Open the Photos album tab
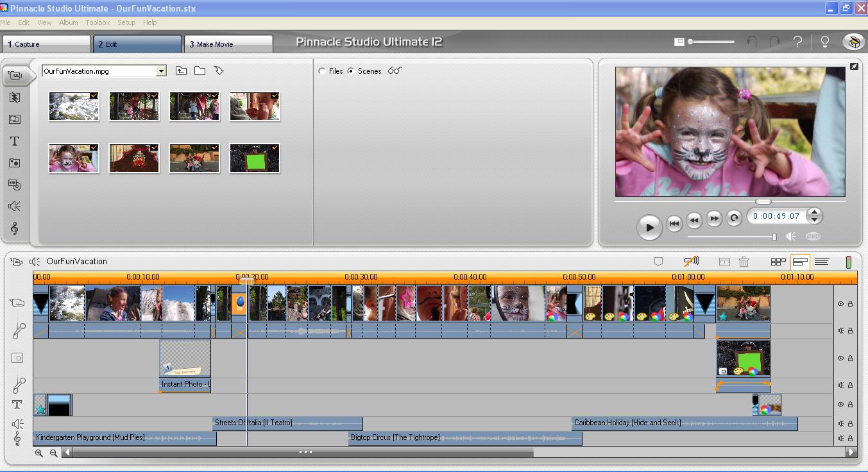This screenshot has height=472, width=868. 14,163
